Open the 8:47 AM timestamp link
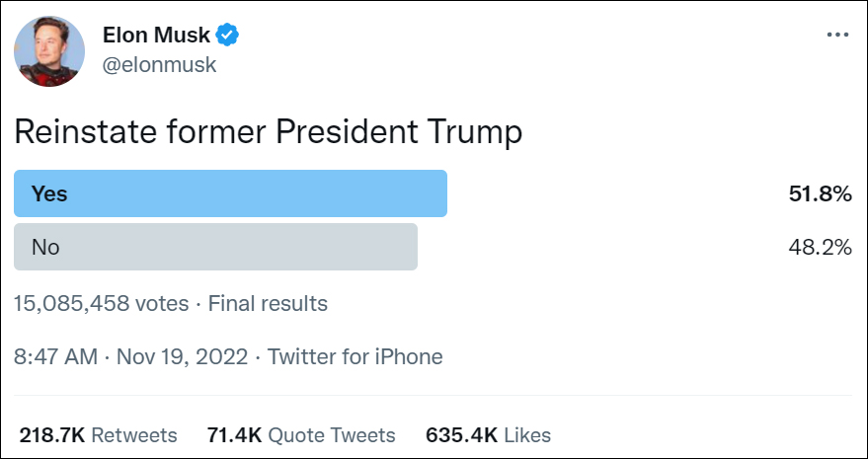This screenshot has height=459, width=868. [54, 356]
